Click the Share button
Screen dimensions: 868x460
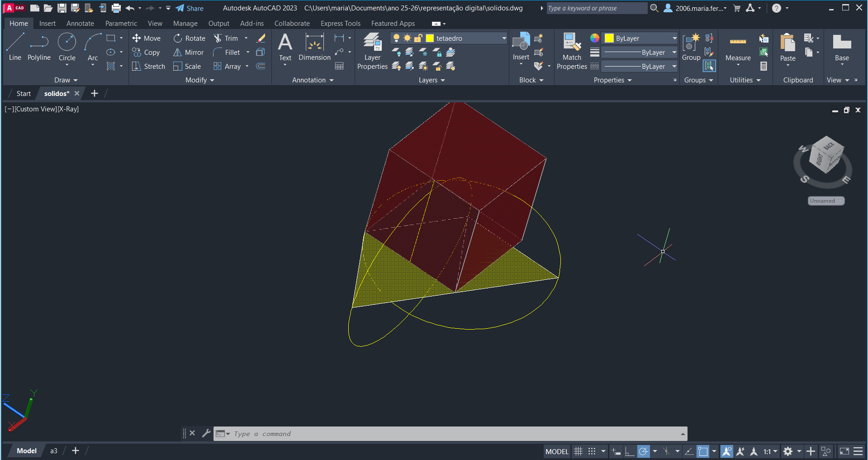(x=190, y=8)
